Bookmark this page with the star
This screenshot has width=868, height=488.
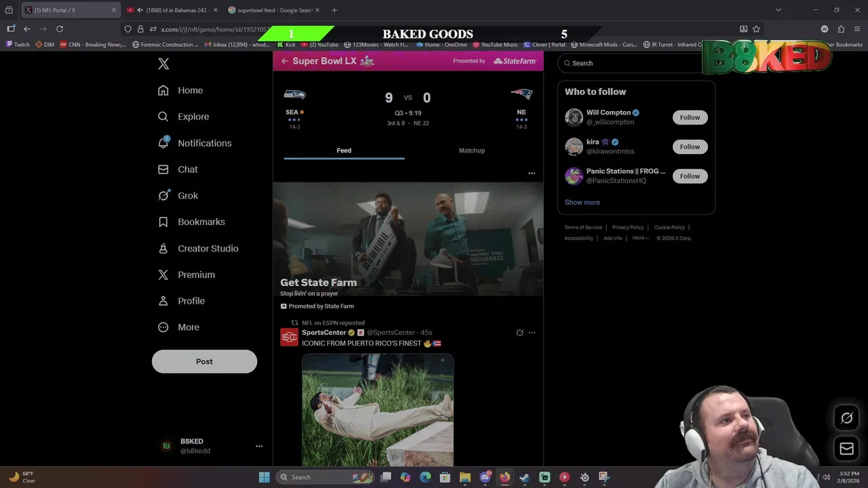pos(756,29)
